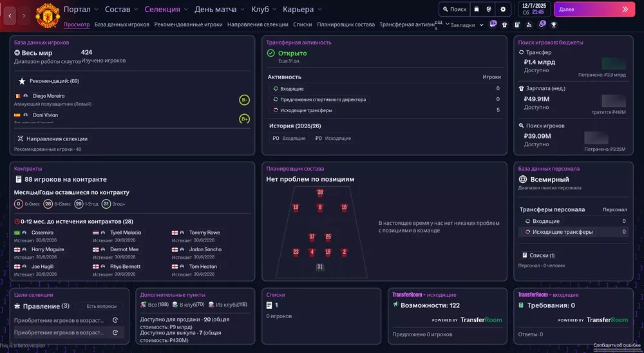The image size is (644, 353).
Task: Click the Manchester United club crest
Action: (x=47, y=14)
